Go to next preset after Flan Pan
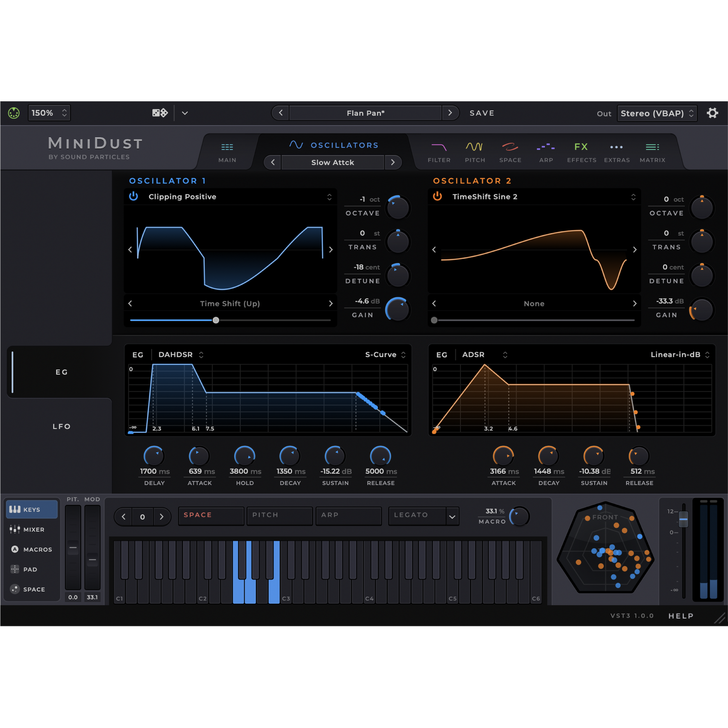The image size is (728, 728). point(450,113)
